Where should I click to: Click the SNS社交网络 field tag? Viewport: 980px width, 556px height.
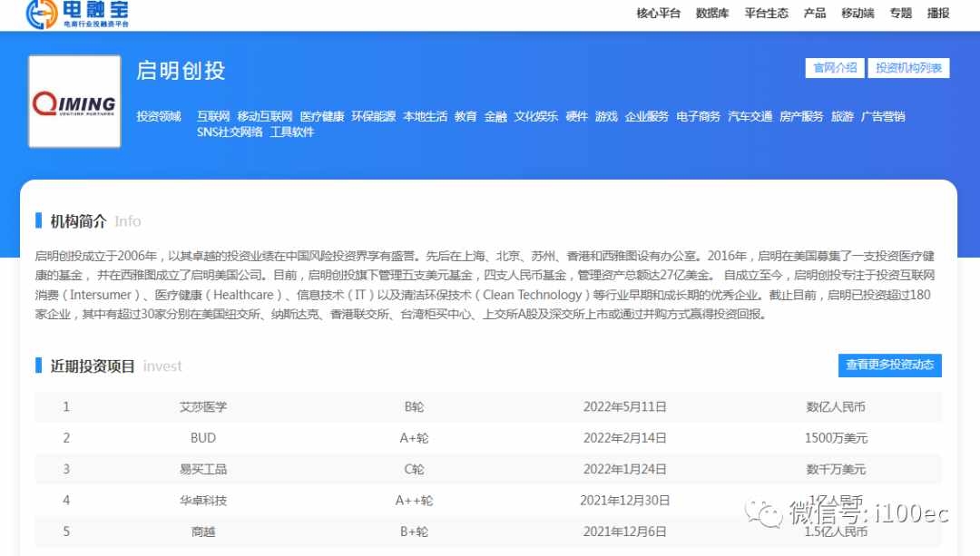[x=230, y=132]
